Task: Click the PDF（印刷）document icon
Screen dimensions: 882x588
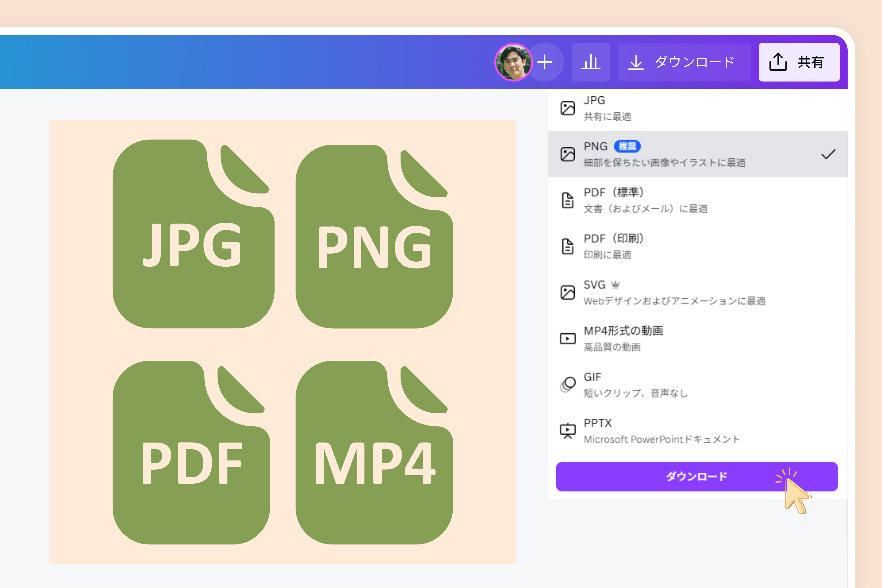Action: pyautogui.click(x=568, y=246)
